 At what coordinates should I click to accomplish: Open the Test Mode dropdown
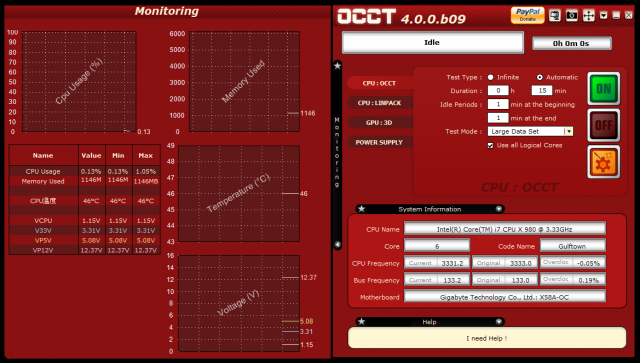[x=568, y=131]
